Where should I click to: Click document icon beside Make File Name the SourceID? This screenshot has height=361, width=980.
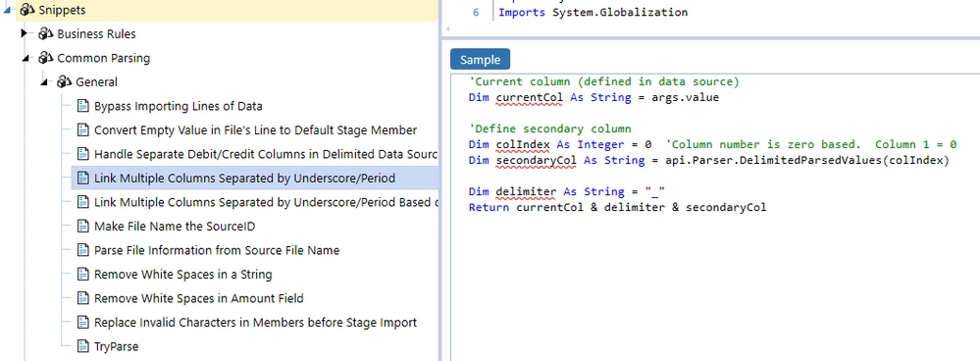click(82, 226)
